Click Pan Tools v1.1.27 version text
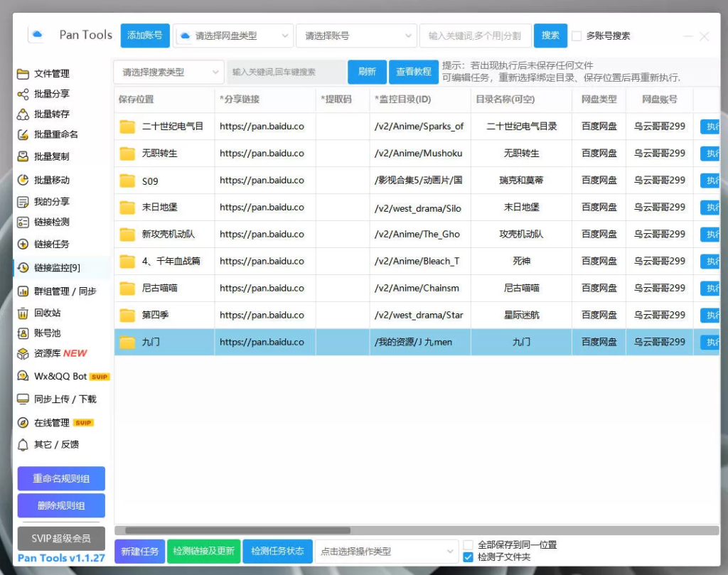This screenshot has width=728, height=575. point(61,558)
